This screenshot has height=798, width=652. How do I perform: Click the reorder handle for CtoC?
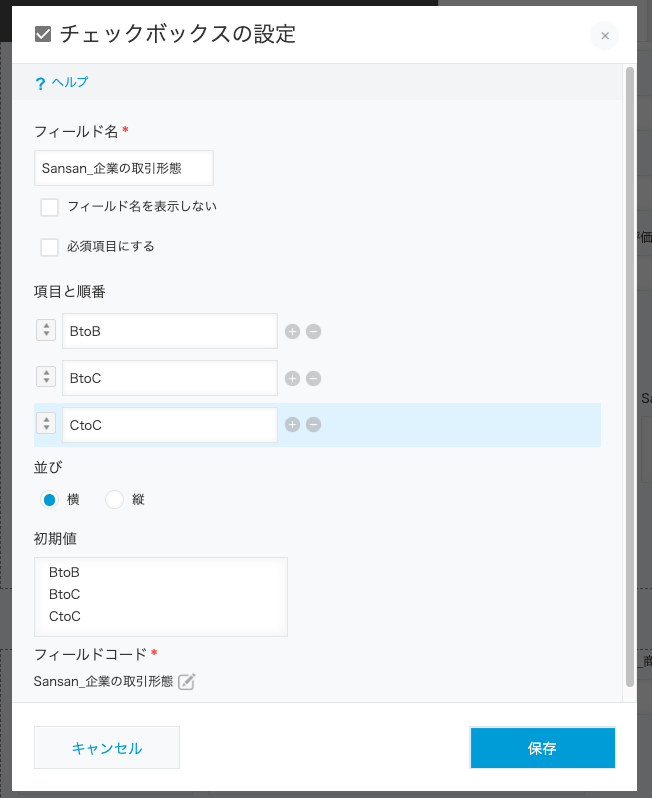pyautogui.click(x=46, y=423)
